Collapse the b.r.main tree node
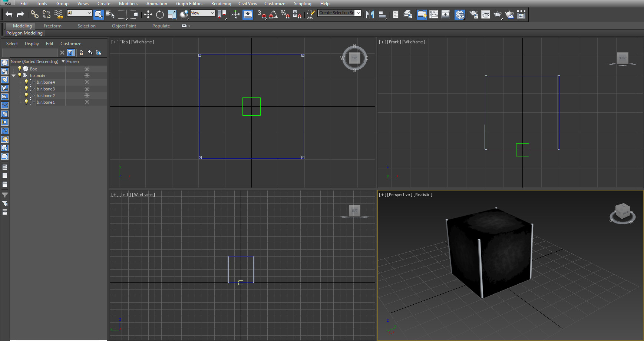This screenshot has width=644, height=341. click(x=14, y=76)
